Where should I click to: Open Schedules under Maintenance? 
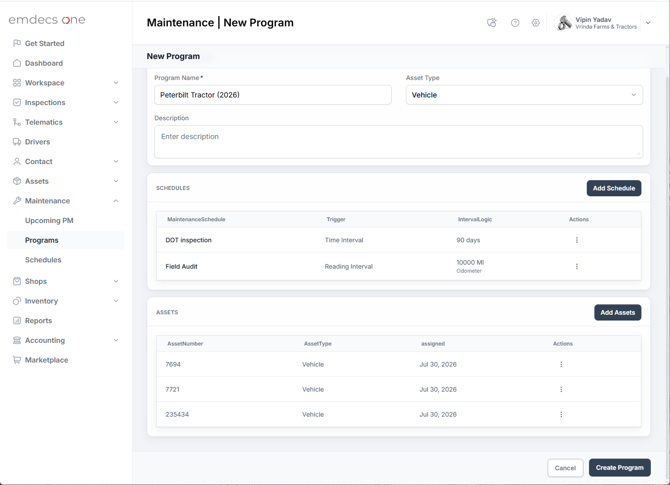[x=43, y=260]
